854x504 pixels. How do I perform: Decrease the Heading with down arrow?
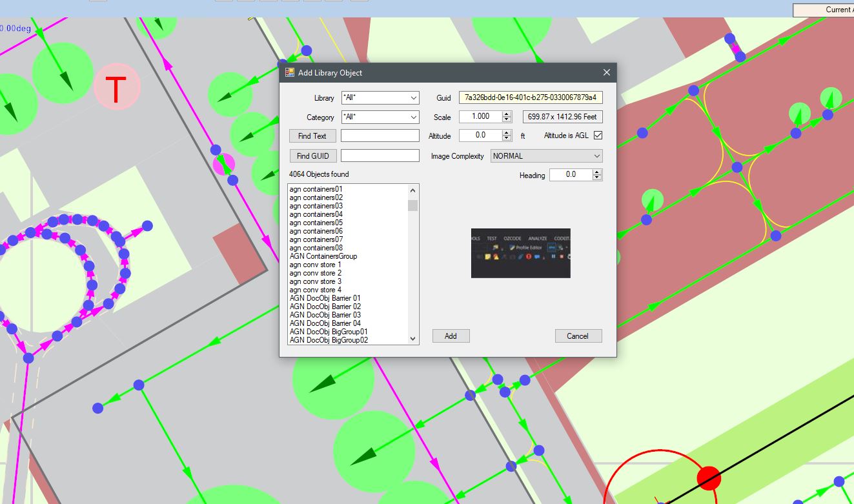(597, 178)
